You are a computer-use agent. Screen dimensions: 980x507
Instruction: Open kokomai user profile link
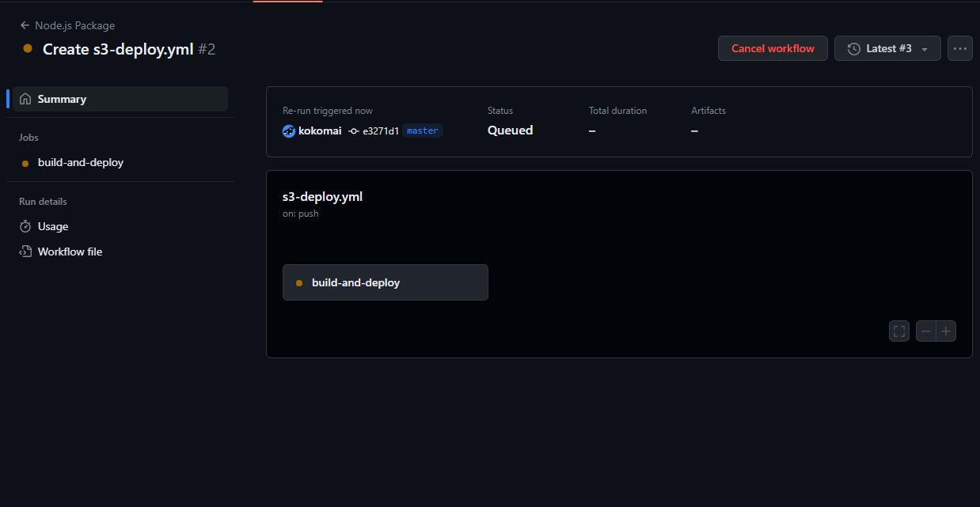pos(320,131)
